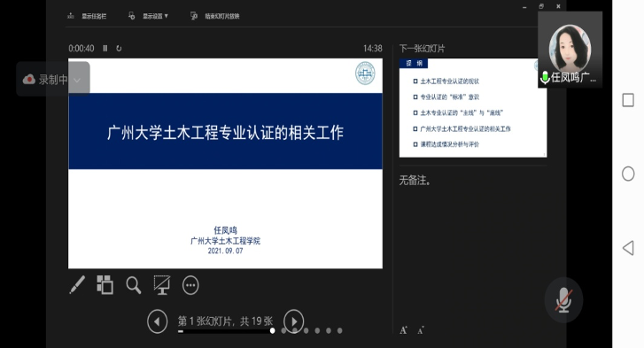Select the pen and laser pointer tool
This screenshot has height=348, width=644.
[77, 285]
